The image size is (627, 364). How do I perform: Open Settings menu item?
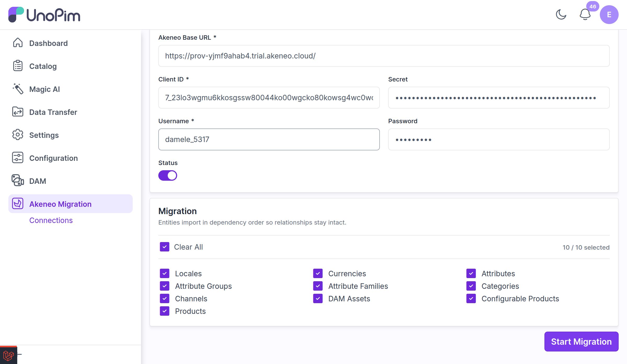[71, 135]
